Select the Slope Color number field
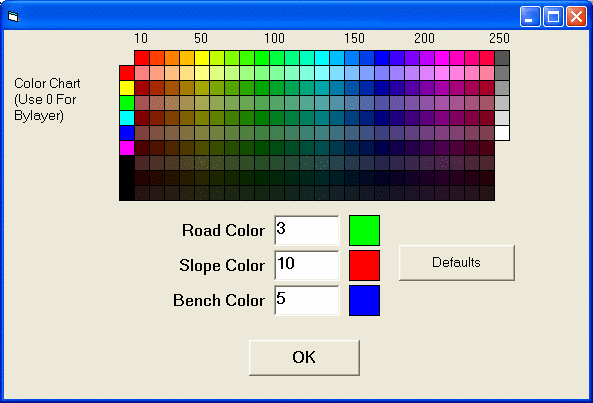The image size is (593, 403). point(307,265)
